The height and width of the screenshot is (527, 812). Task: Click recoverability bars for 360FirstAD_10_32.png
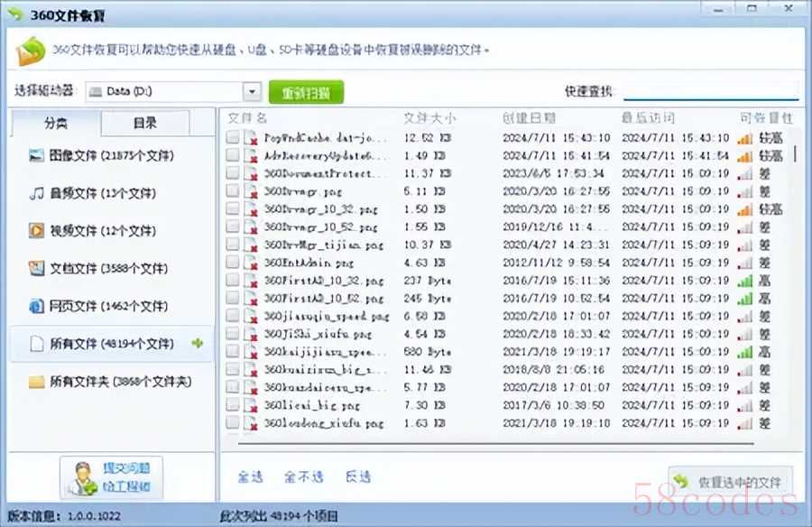[x=744, y=282]
